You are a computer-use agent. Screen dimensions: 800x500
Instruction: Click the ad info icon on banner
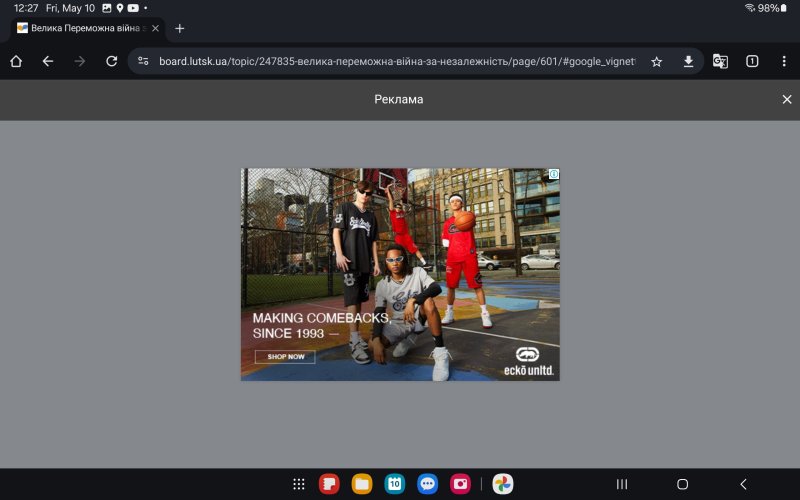pos(554,174)
